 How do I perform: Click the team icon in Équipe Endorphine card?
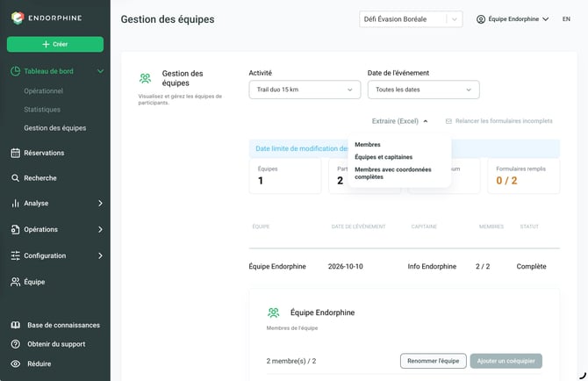[x=273, y=313]
